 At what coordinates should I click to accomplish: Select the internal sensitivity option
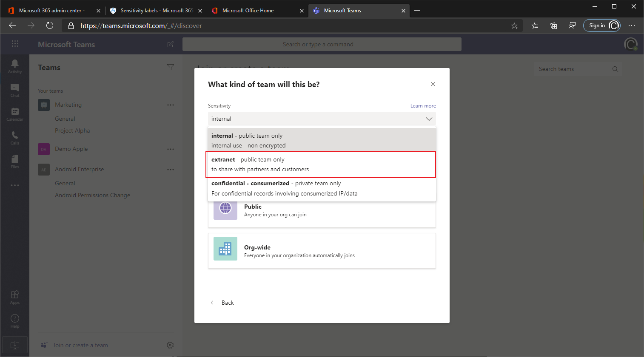tap(322, 141)
